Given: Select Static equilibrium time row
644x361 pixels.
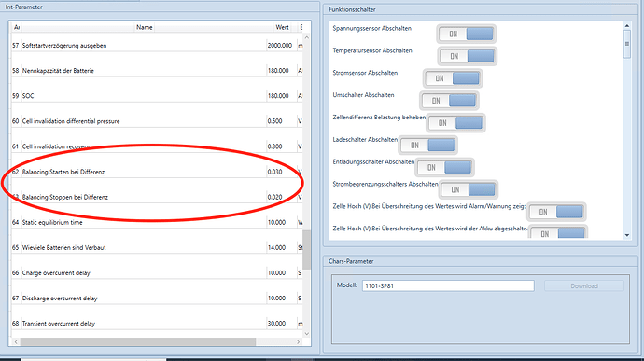Looking at the screenshot, I should pos(157,222).
